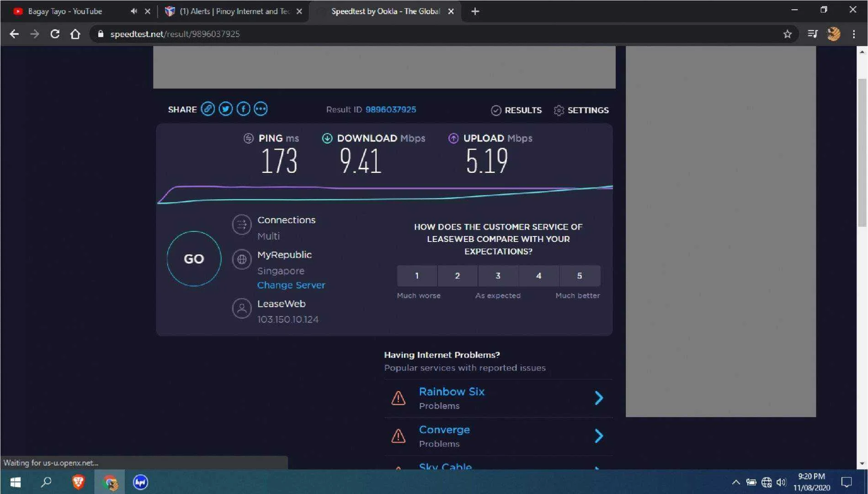The height and width of the screenshot is (494, 868).
Task: Click the download arrow icon beside DOWNLOAD
Action: click(327, 138)
